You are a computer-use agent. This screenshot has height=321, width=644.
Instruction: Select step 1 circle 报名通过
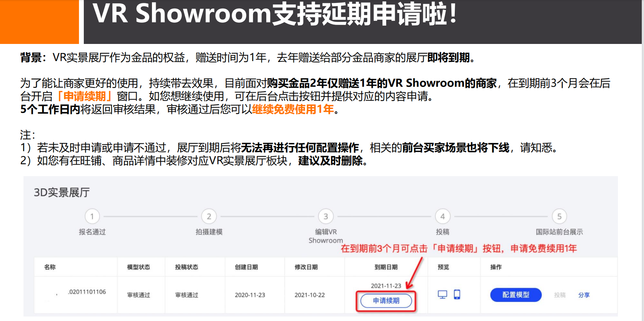point(92,216)
